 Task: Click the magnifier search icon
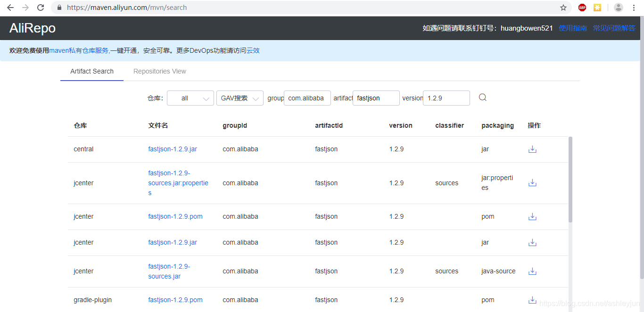[x=483, y=98]
